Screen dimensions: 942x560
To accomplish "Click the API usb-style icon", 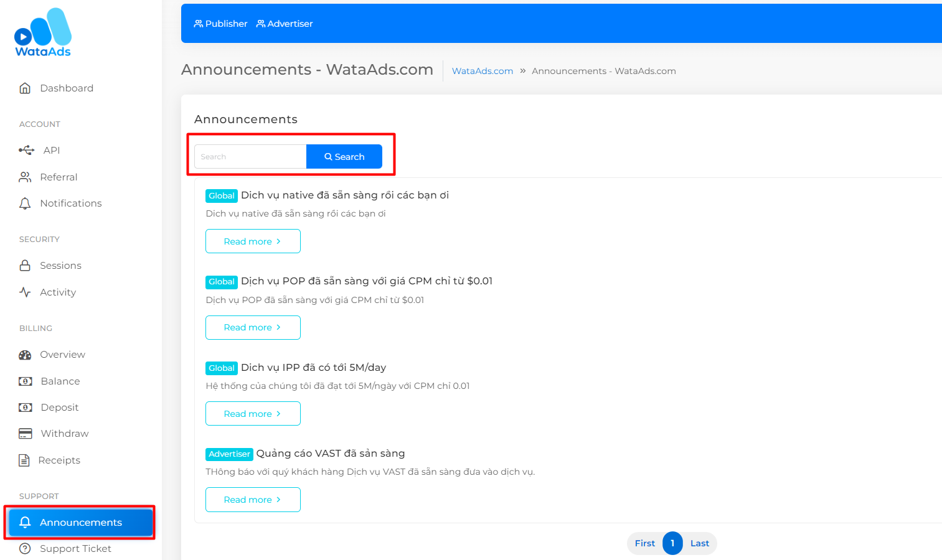I will pyautogui.click(x=26, y=150).
